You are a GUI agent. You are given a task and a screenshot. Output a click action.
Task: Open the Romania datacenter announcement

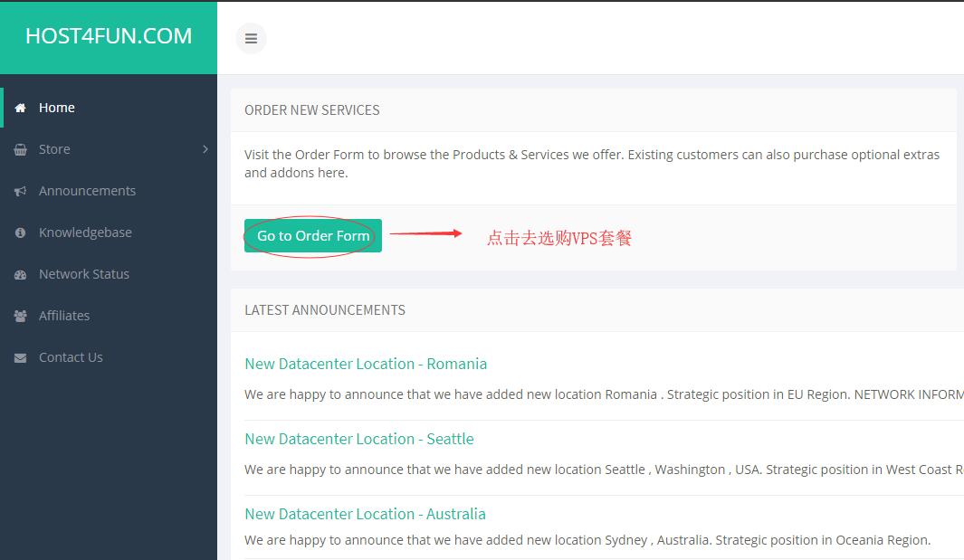(366, 363)
